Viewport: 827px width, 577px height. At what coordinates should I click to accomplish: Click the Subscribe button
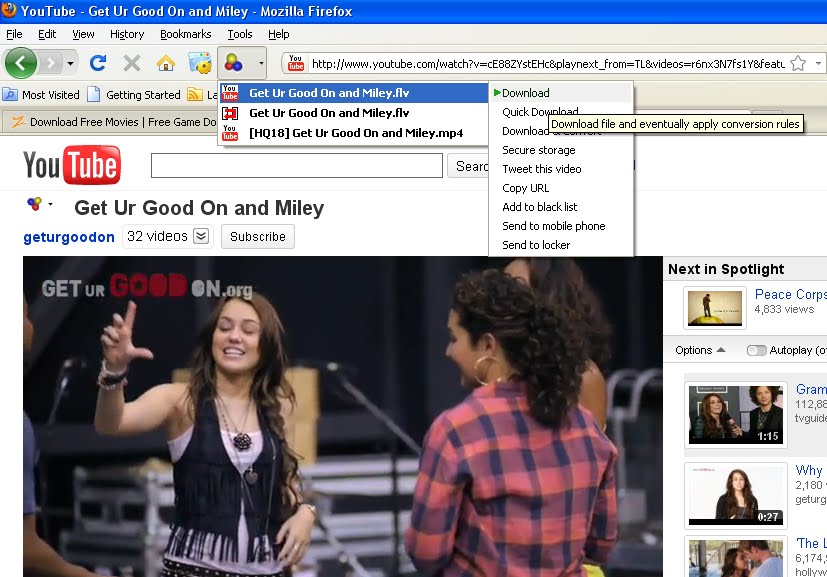pyautogui.click(x=257, y=236)
